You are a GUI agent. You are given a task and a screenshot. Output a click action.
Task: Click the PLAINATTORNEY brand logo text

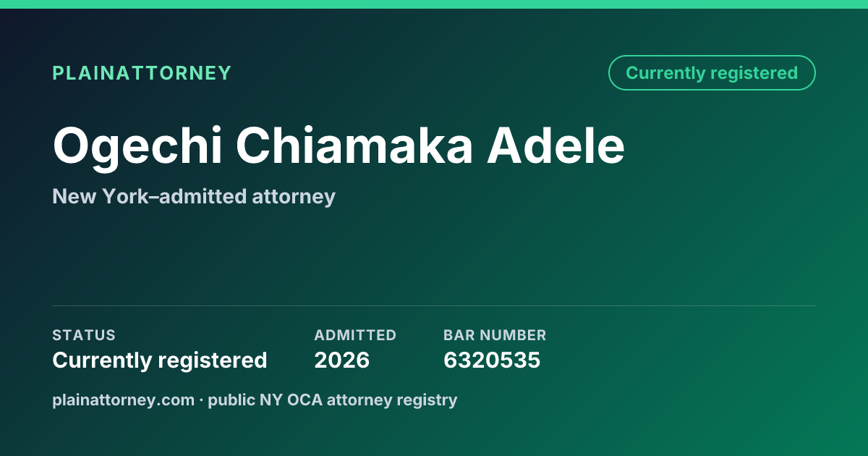click(142, 73)
